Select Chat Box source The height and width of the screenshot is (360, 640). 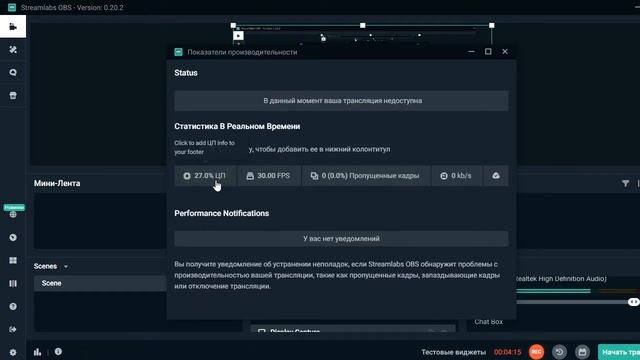point(489,322)
